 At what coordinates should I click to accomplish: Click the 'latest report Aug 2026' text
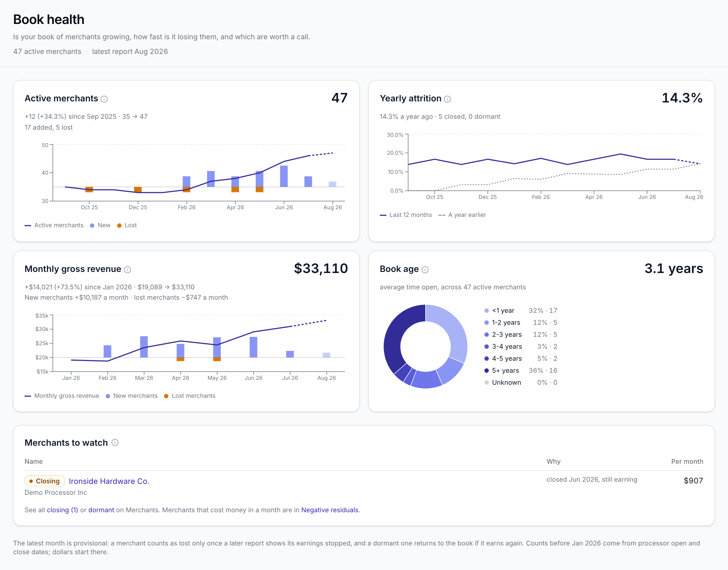pyautogui.click(x=130, y=51)
